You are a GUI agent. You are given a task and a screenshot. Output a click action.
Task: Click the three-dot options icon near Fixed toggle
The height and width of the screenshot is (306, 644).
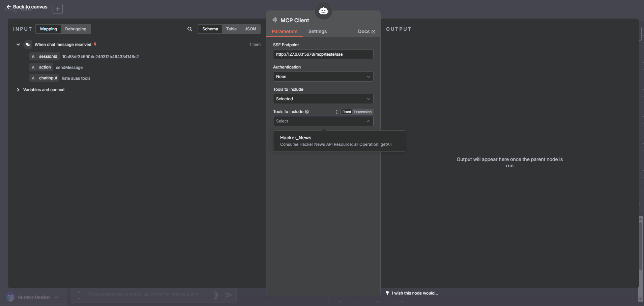click(336, 112)
